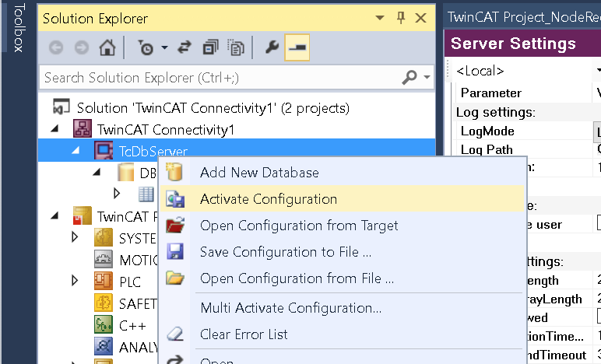Screen dimensions: 601x364
Task: Close the Solution Explorer panel
Action: (x=421, y=18)
